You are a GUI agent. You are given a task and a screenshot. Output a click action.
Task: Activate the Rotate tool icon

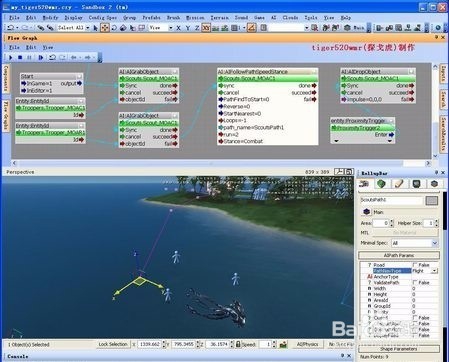[x=114, y=28]
